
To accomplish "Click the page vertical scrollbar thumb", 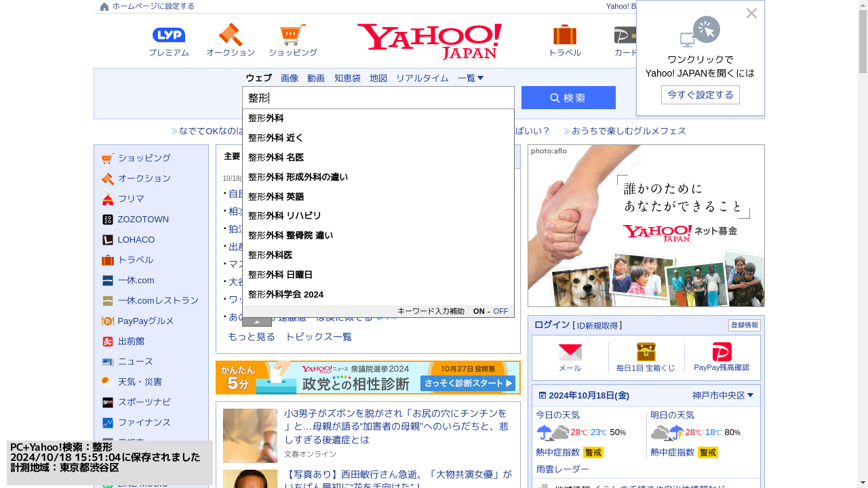I will (863, 41).
